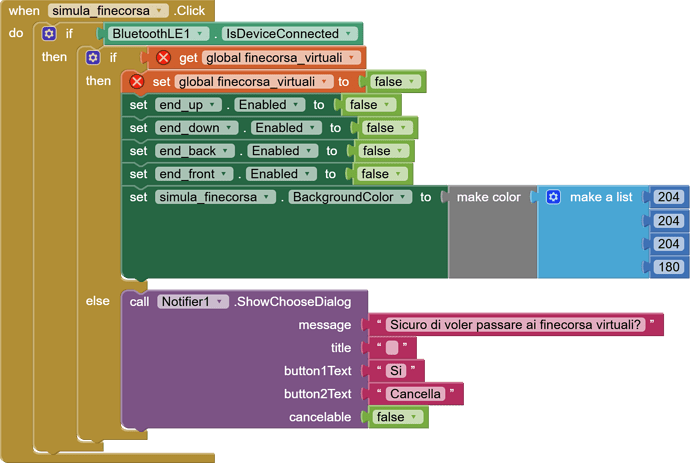Open the end_back component dropdown
690x463 pixels.
point(194,151)
